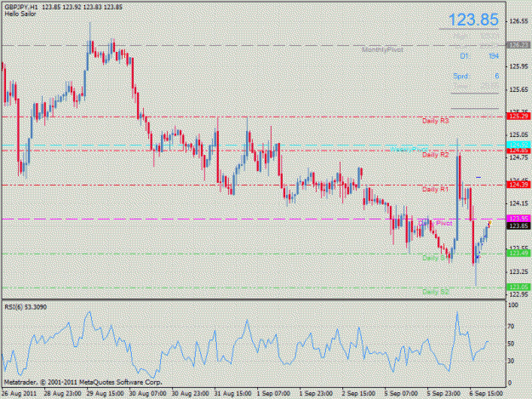Screen dimensions: 532x399
Task: Click the '5 Sep 23:00' time axis label
Action: [x=443, y=394]
